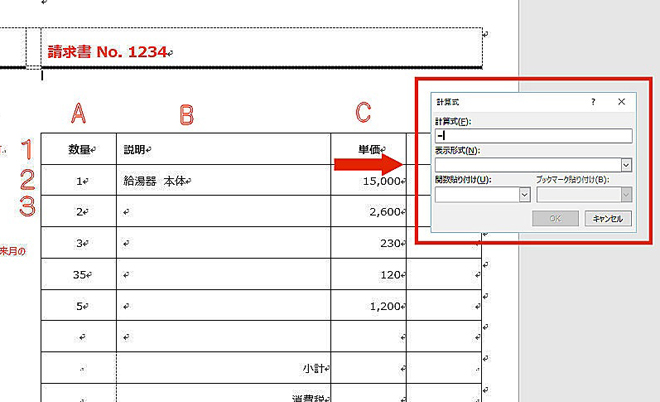This screenshot has width=660, height=402.
Task: Expand the 関数貼り付け dropdown
Action: tap(523, 195)
